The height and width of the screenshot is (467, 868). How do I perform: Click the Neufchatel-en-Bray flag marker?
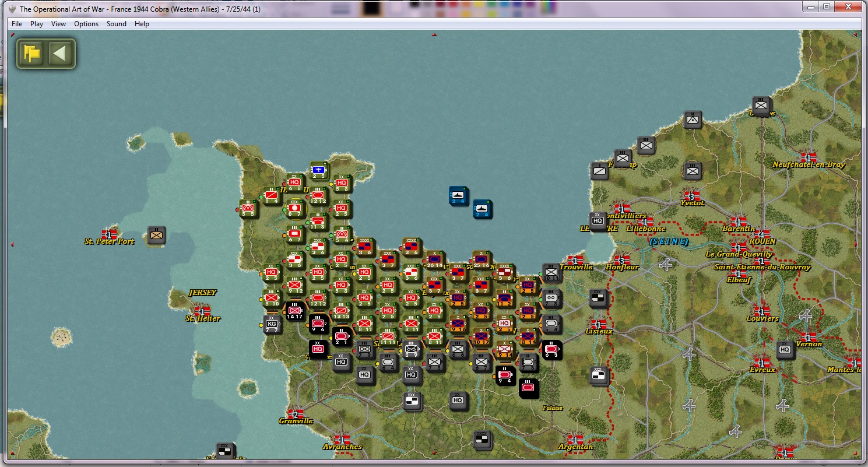point(809,157)
